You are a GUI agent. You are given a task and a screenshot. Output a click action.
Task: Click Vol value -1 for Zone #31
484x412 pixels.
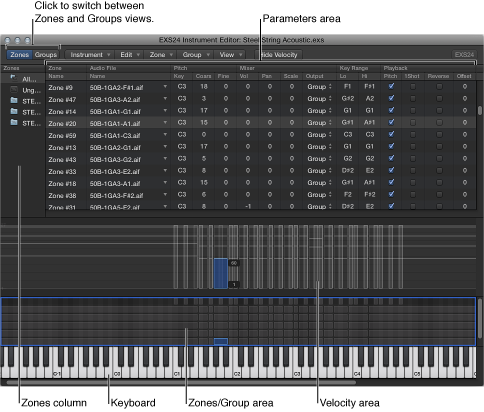(248, 206)
